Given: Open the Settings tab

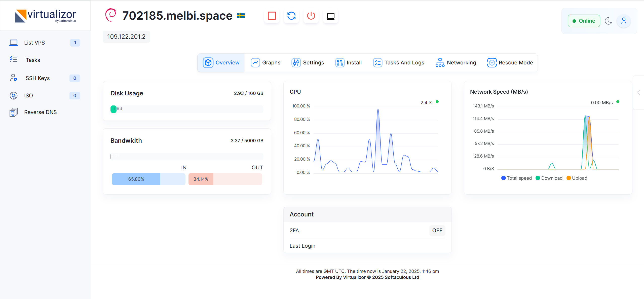Looking at the screenshot, I should pos(308,63).
